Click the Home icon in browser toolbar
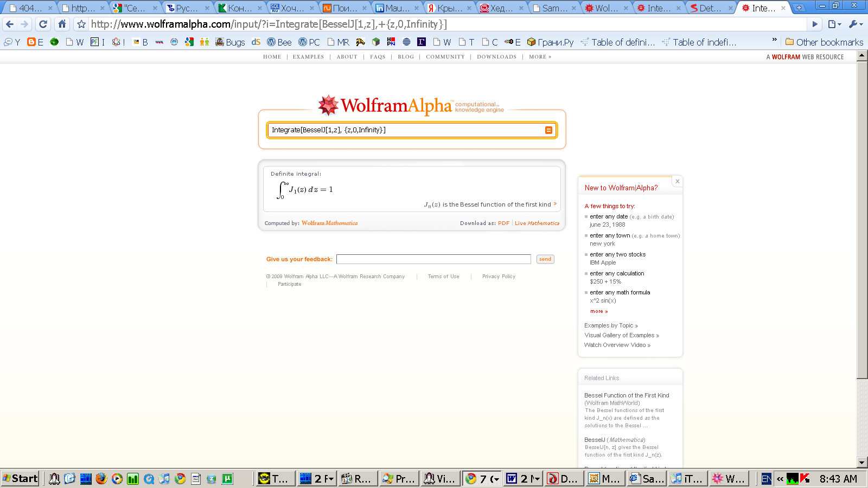Image resolution: width=868 pixels, height=488 pixels. point(62,24)
